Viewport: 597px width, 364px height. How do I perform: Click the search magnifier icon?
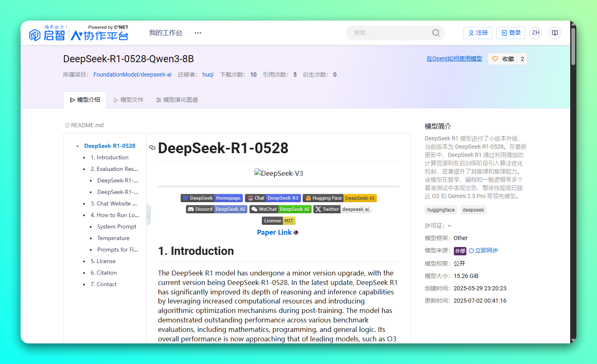point(436,33)
